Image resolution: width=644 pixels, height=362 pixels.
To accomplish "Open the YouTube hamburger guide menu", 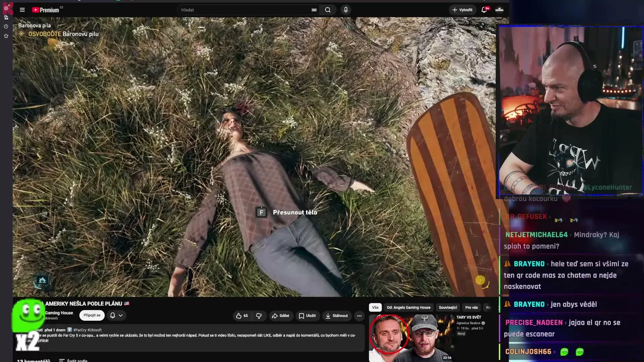I will pyautogui.click(x=22, y=10).
